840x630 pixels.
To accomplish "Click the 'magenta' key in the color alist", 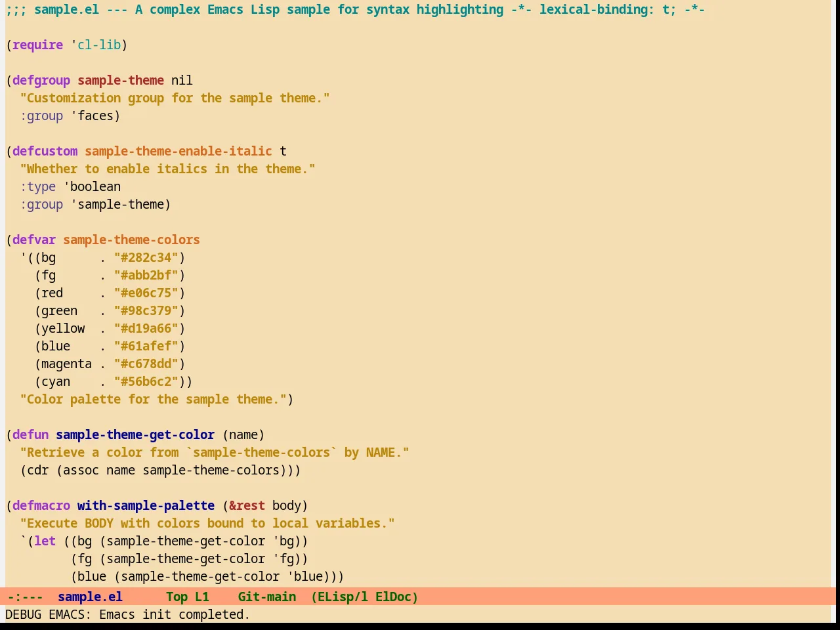I will 66,364.
